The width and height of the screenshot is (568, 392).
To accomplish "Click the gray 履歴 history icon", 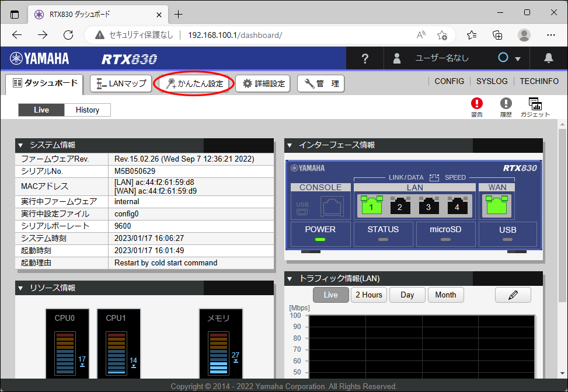I will pos(506,107).
